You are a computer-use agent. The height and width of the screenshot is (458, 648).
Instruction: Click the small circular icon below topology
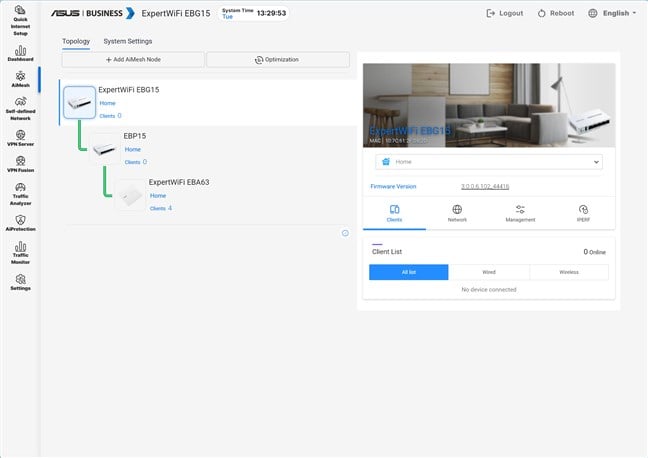pos(345,233)
